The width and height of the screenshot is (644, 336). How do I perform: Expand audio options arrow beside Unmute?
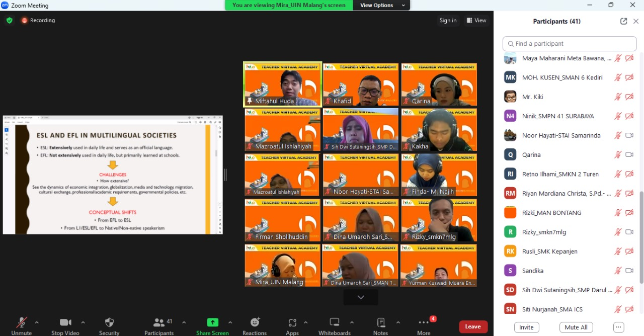point(37,322)
